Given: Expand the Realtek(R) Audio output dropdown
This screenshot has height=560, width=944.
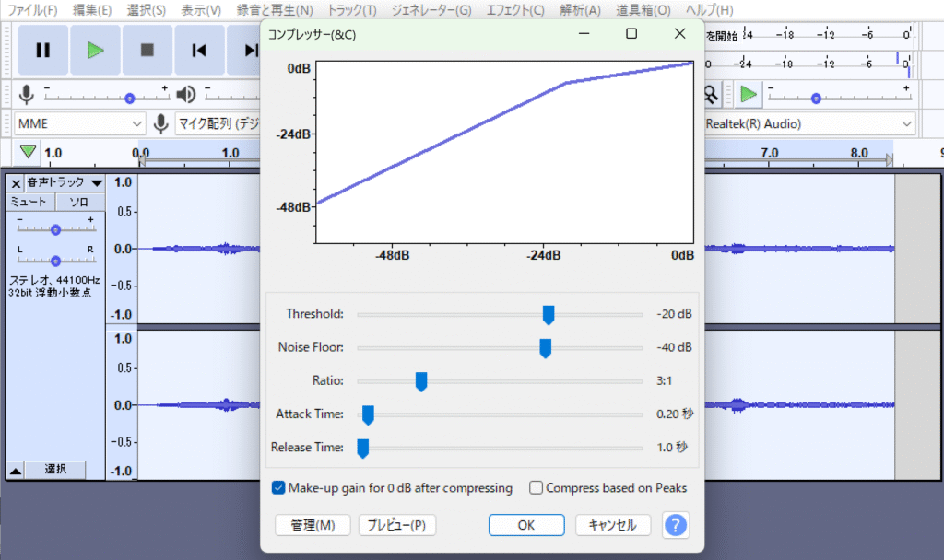Looking at the screenshot, I should (907, 123).
